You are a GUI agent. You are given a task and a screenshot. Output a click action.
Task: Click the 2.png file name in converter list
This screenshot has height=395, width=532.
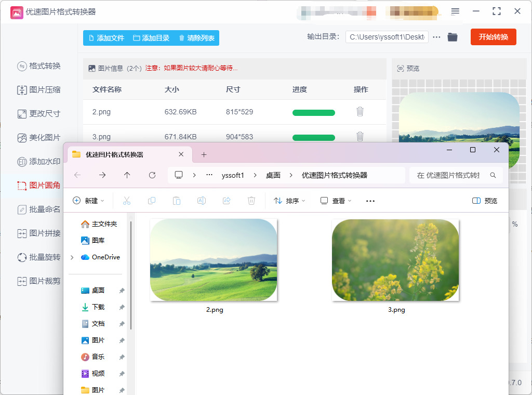(x=101, y=112)
